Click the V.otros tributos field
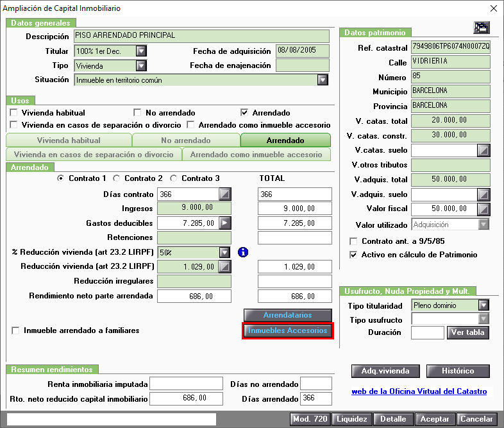Image resolution: width=504 pixels, height=428 pixels. 451,166
